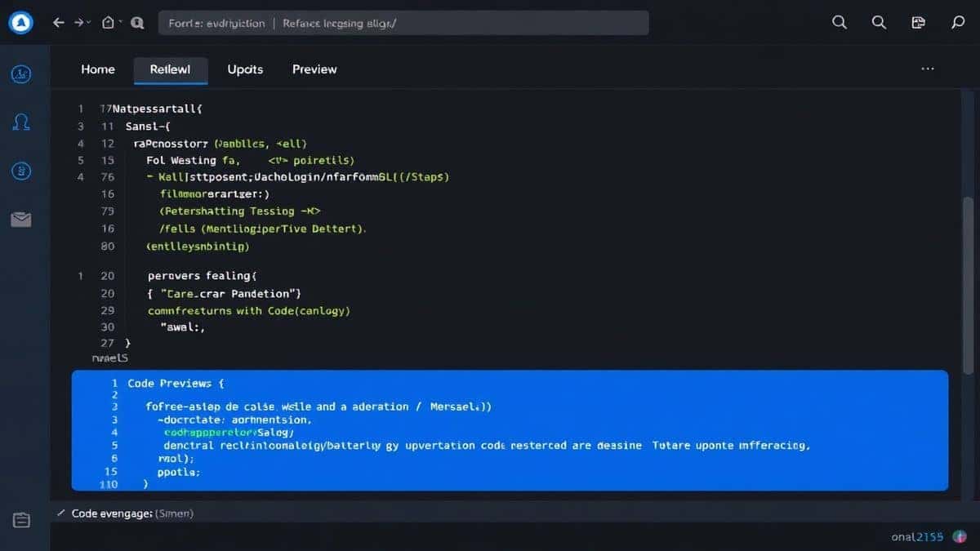The height and width of the screenshot is (551, 980).
Task: Click the pencil icon beside Code evengage
Action: pos(61,513)
